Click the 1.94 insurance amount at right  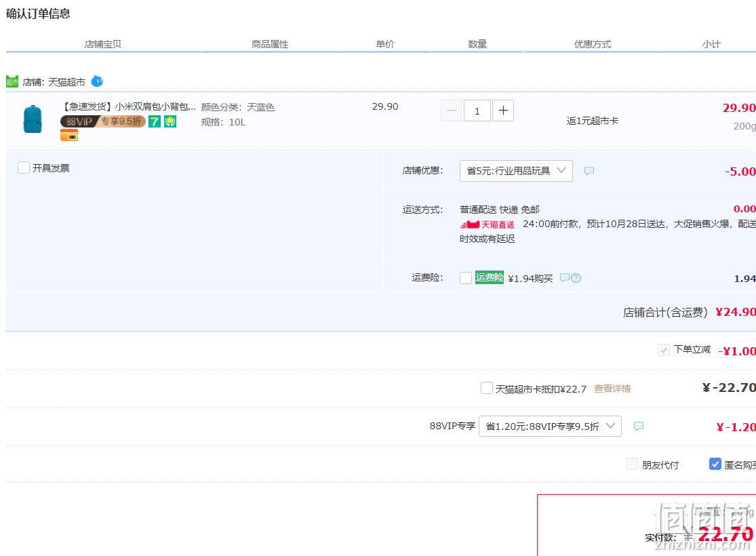(745, 278)
